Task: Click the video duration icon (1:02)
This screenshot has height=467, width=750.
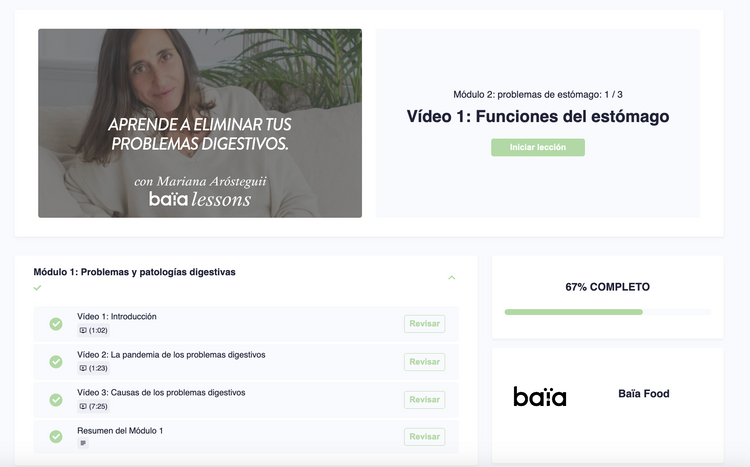Action: click(83, 331)
